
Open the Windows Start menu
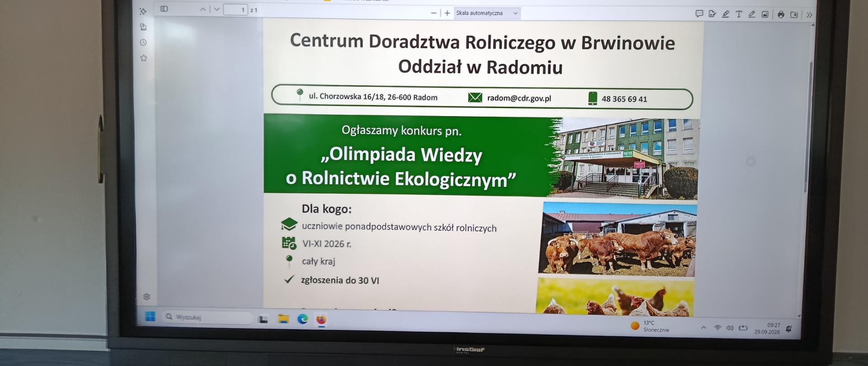point(150,316)
